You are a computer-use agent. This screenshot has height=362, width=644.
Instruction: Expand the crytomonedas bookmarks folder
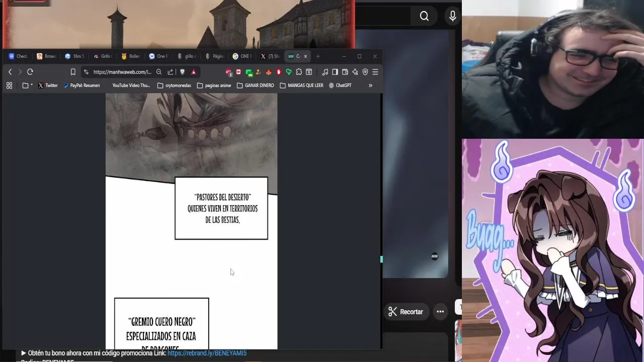coord(174,85)
